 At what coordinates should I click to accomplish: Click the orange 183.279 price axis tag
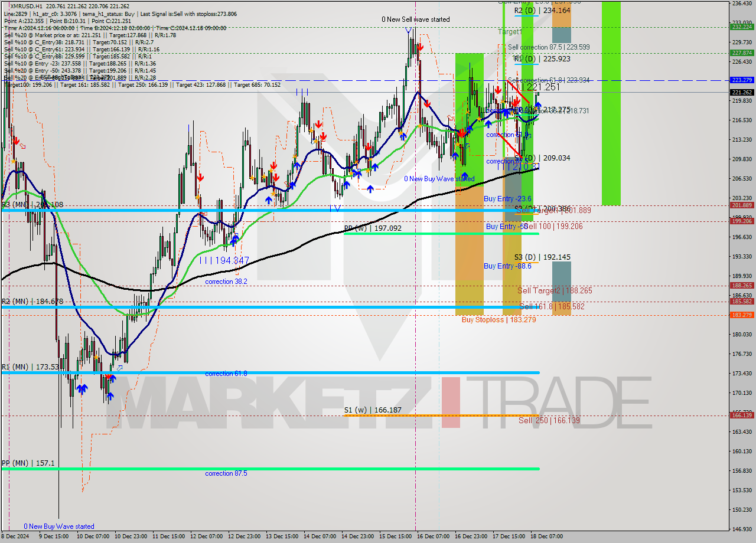(x=742, y=315)
